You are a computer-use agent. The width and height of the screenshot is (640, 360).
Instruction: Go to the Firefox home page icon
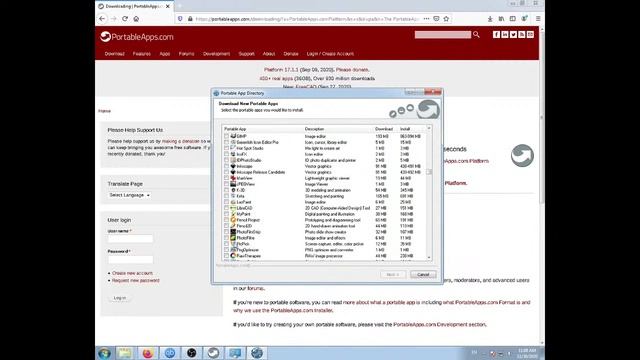coord(136,19)
